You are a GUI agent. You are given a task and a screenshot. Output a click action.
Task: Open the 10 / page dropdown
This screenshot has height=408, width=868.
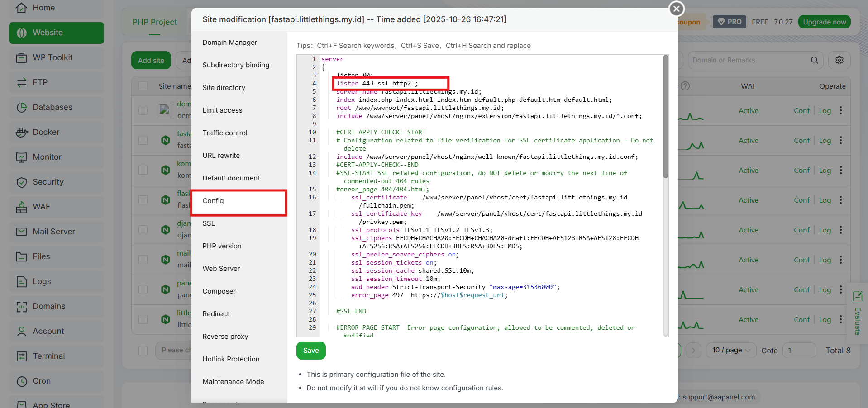(x=731, y=350)
